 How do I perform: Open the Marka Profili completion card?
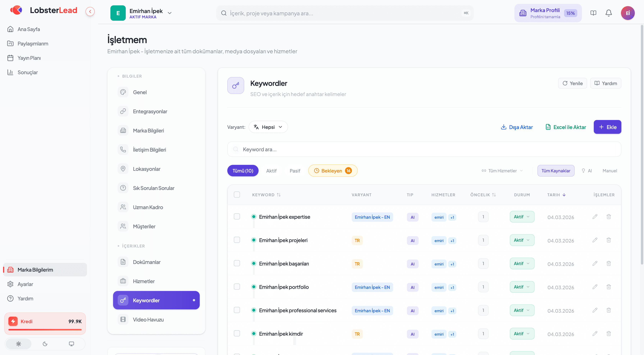(548, 13)
